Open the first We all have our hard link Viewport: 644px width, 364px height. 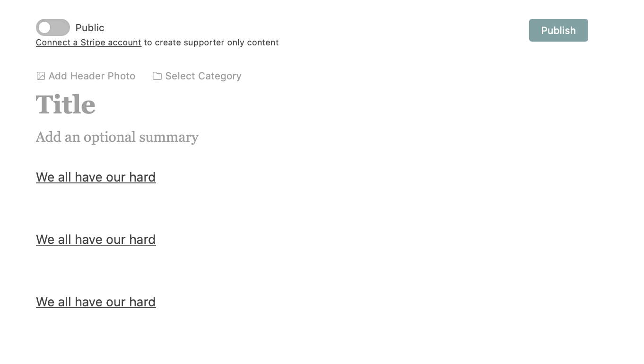click(96, 177)
